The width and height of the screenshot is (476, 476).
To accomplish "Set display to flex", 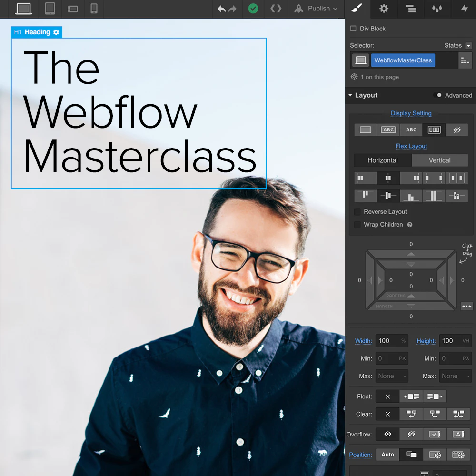I will (x=434, y=129).
